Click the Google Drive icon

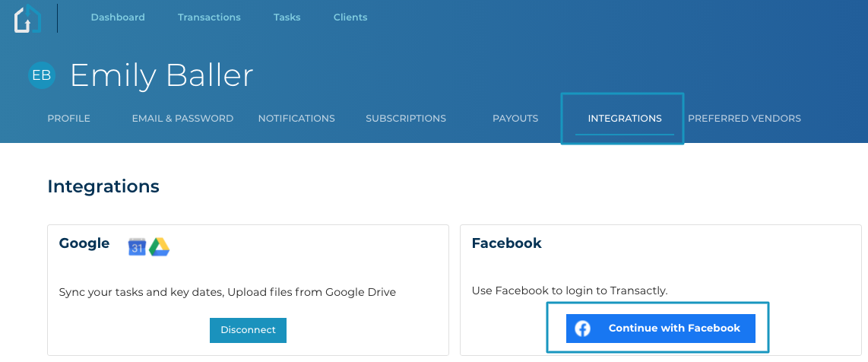coord(160,247)
